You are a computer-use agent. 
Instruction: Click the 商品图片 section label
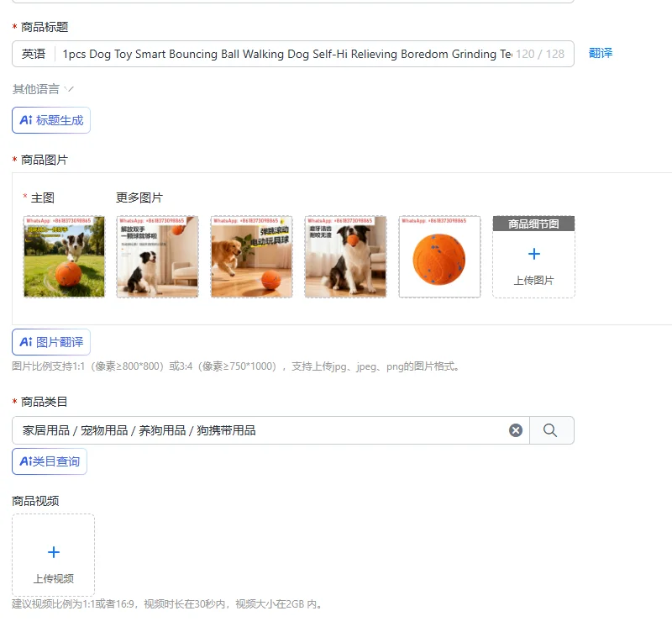coord(45,160)
